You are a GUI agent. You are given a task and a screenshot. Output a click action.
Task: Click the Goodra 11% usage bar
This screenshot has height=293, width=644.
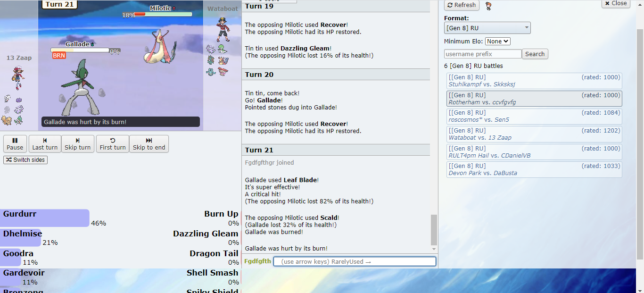pos(10,258)
